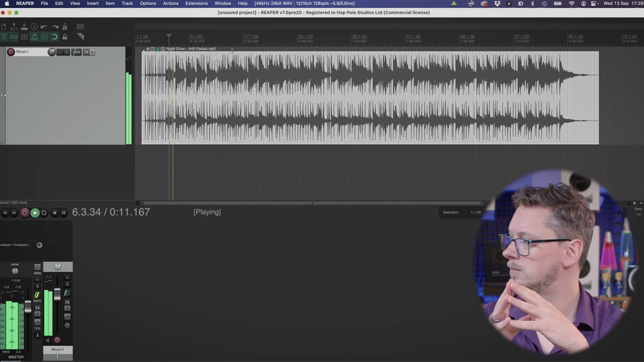The image size is (644, 362).
Task: Redo the last action
Action: 55,26
